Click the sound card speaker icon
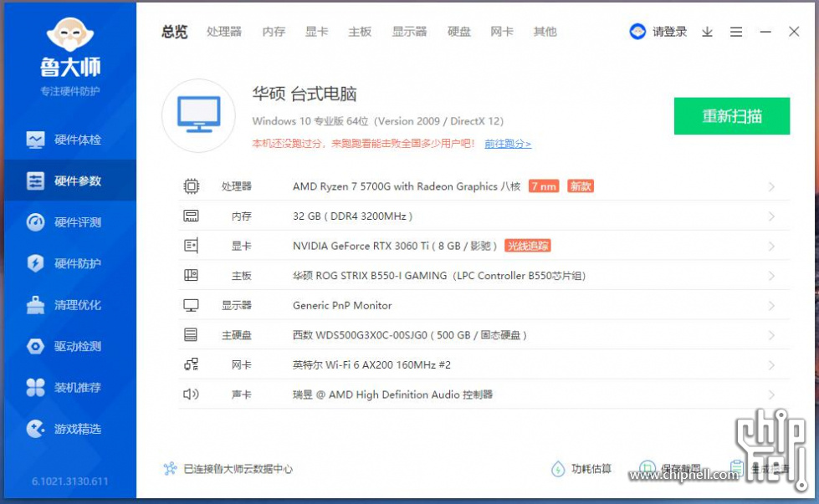 (192, 394)
